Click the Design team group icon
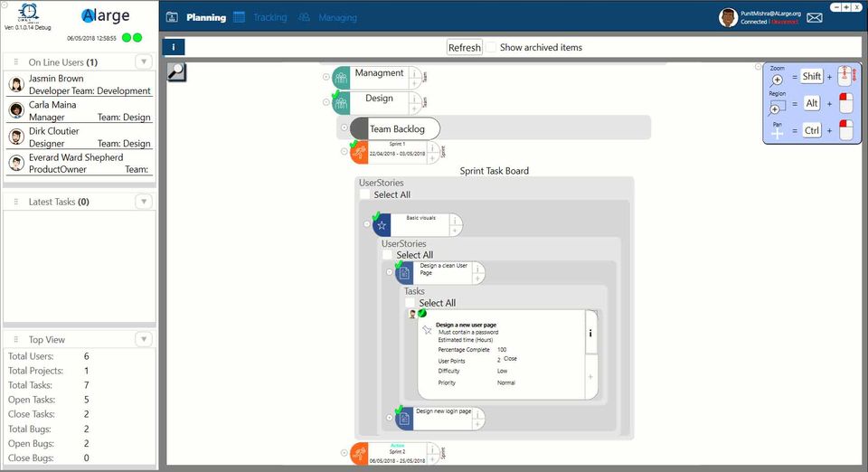Screen dimensions: 868x472 coord(341,103)
